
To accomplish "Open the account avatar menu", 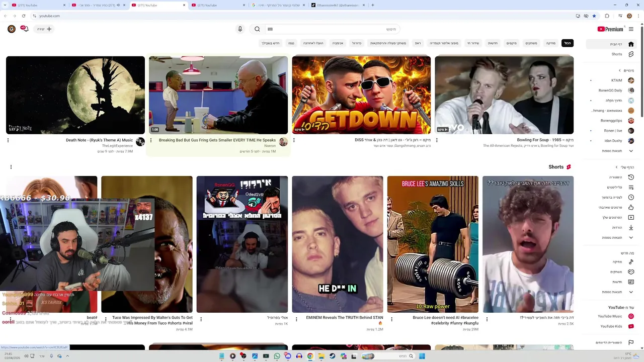I will (x=11, y=29).
